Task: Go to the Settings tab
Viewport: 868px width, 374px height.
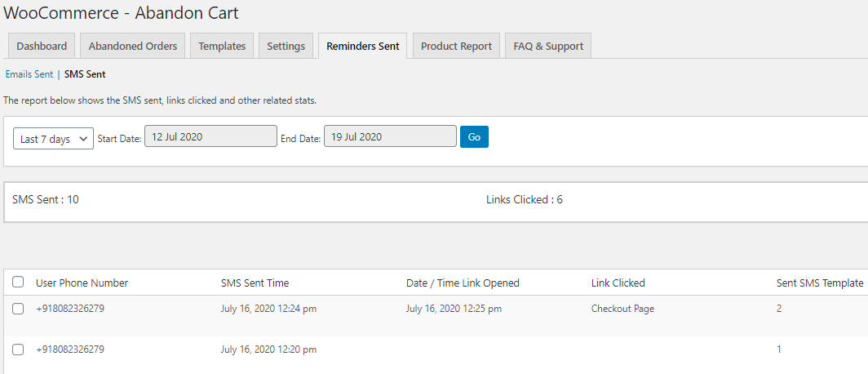Action: click(x=286, y=46)
